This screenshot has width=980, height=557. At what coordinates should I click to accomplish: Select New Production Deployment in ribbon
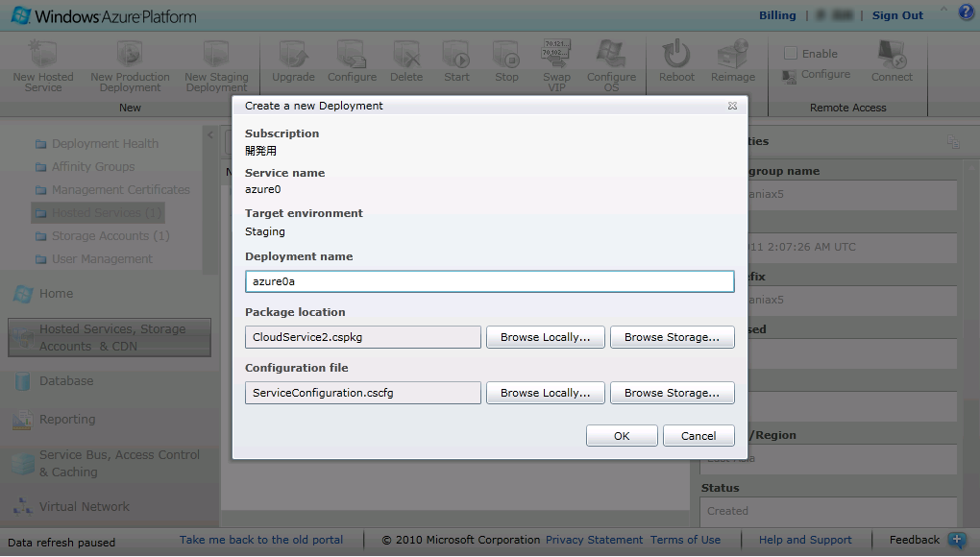pyautogui.click(x=130, y=65)
